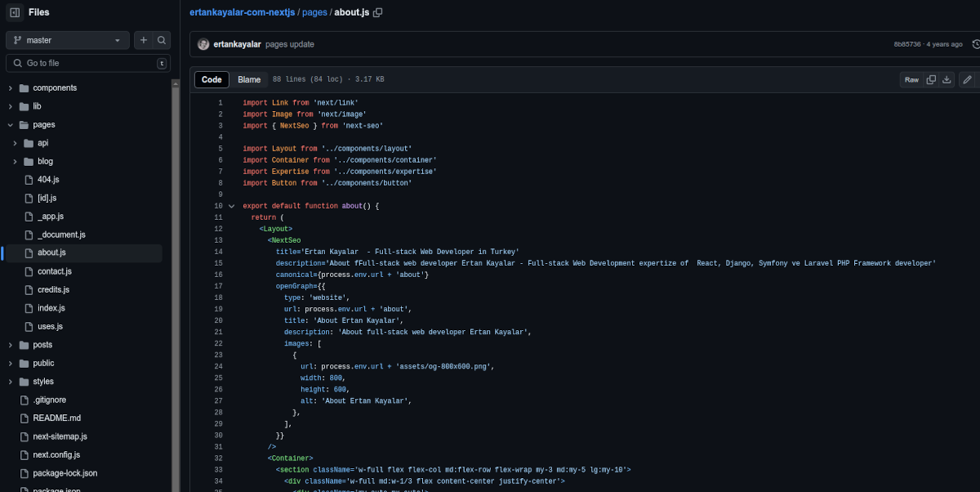Switch to the Blame tab

(249, 79)
